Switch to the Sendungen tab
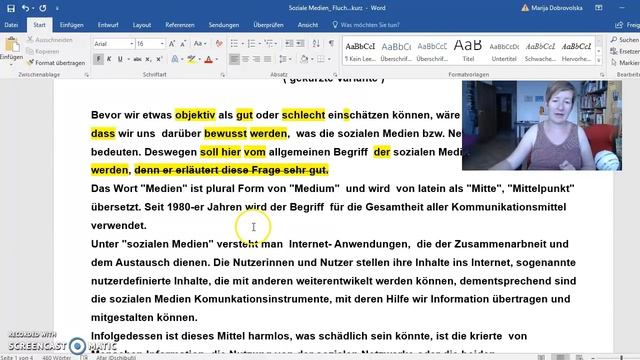 (x=224, y=25)
